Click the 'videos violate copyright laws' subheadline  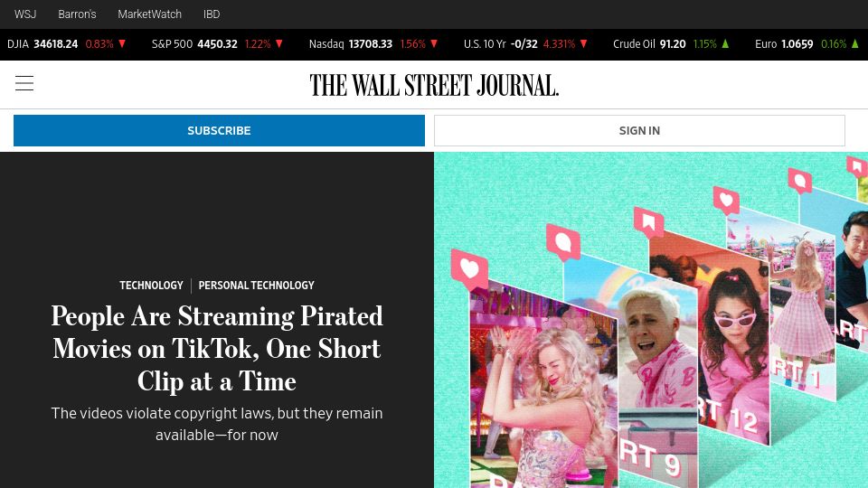click(217, 424)
